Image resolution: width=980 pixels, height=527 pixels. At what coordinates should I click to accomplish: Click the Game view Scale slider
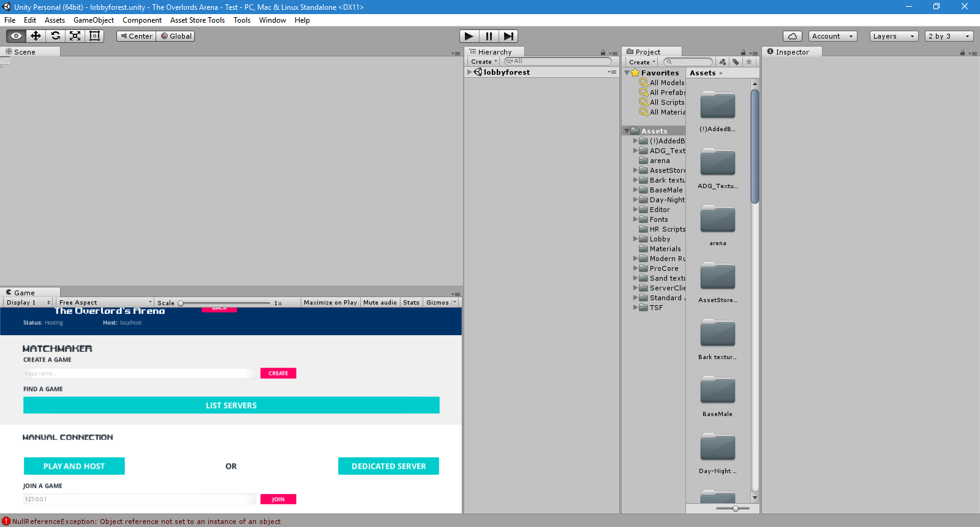224,303
